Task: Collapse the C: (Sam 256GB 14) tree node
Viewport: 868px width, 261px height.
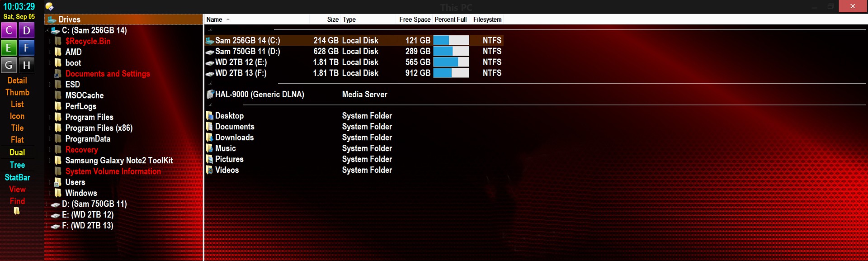Action: [47, 31]
